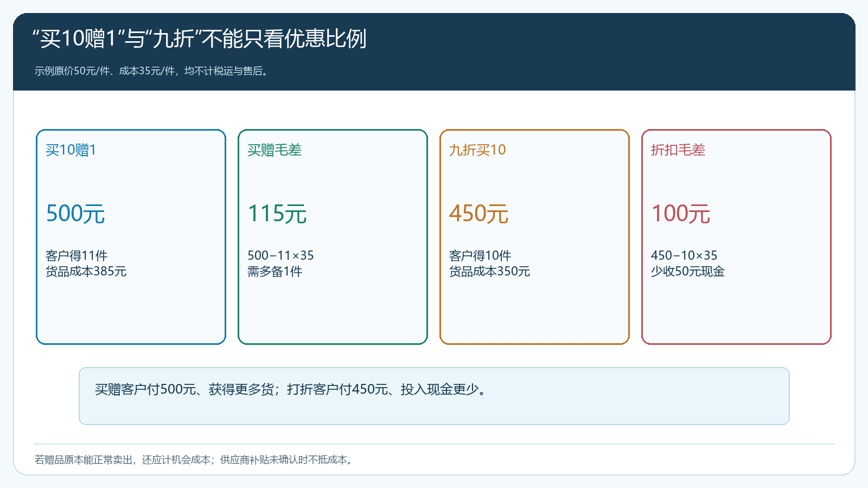The width and height of the screenshot is (868, 488).
Task: Click the formula 500−11×35
Action: 280,255
